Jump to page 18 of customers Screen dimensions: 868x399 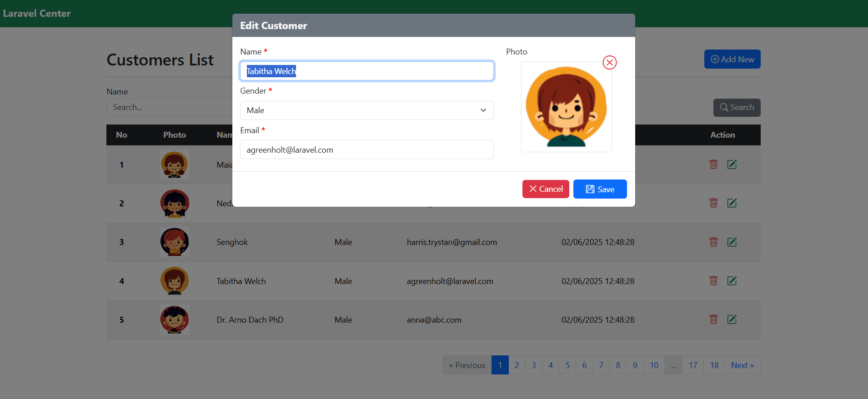(x=714, y=365)
